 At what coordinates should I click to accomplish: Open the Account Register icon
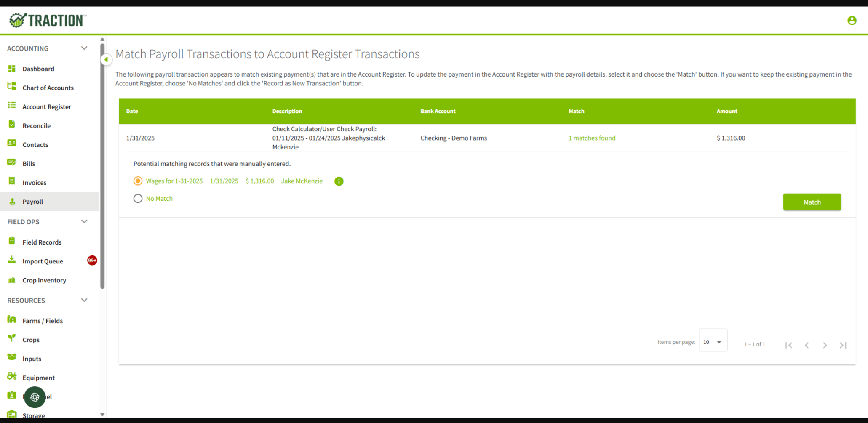[x=12, y=106]
